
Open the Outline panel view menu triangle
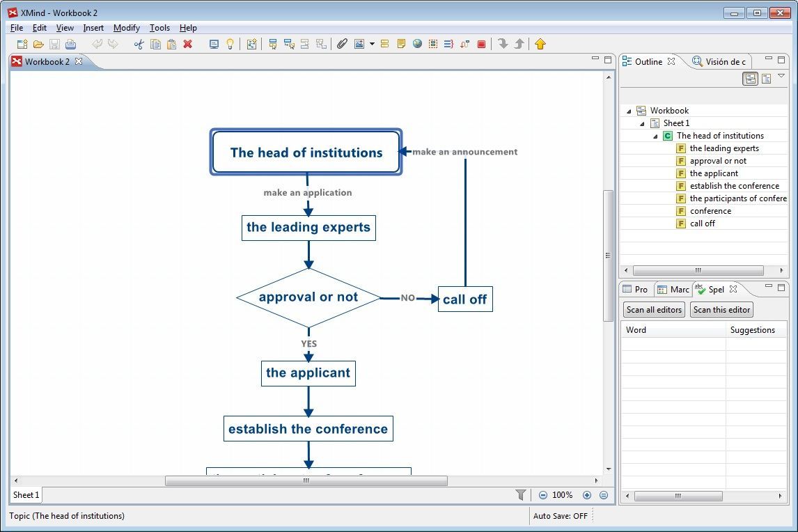781,77
